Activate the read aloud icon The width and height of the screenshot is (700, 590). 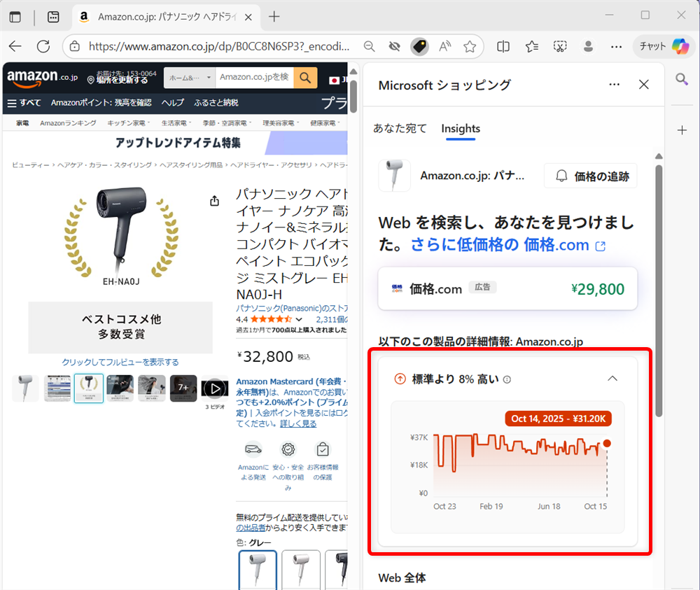(x=444, y=45)
